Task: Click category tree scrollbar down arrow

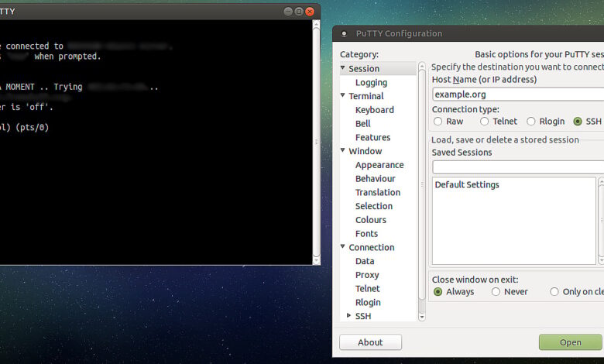Action: point(422,317)
